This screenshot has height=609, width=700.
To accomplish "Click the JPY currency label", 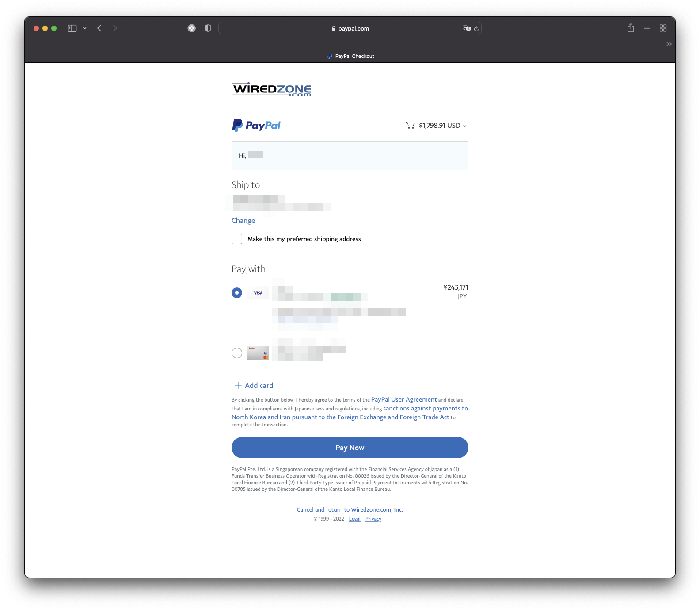I will point(462,296).
